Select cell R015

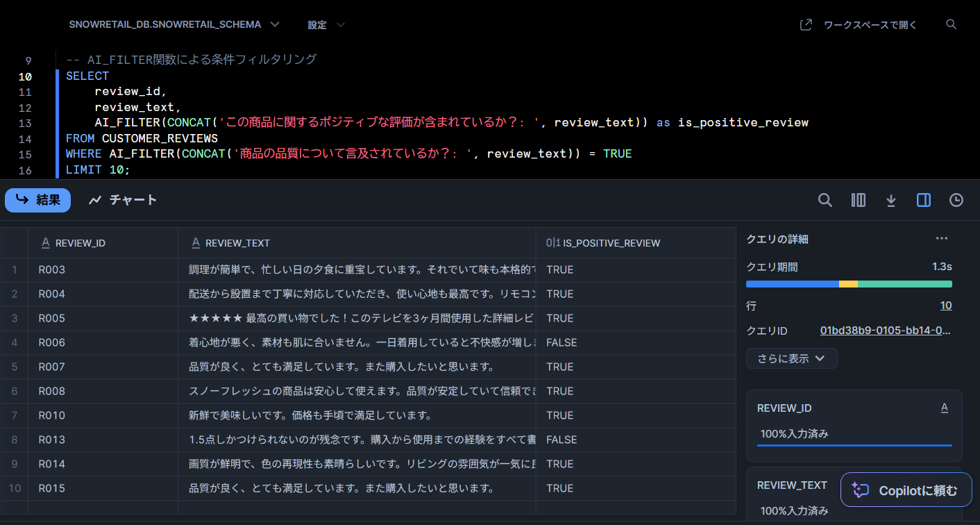click(x=103, y=488)
